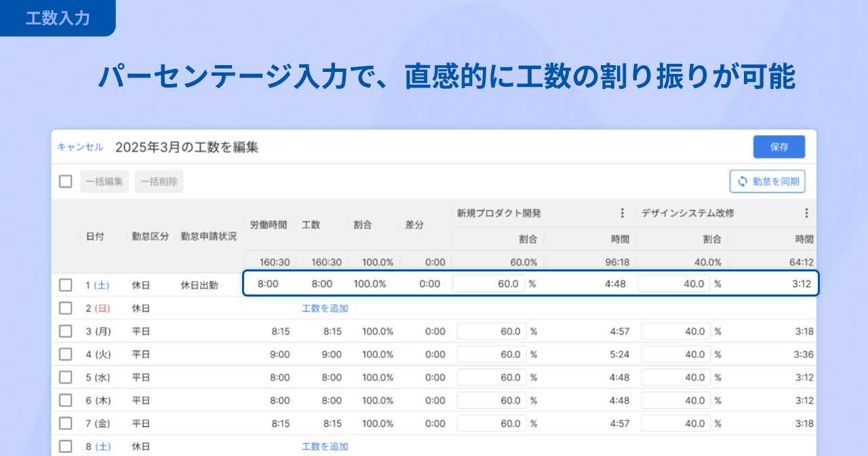Viewport: 868px width, 456px height.
Task: Focus the 60.0 percent field for 1 (土)
Action: tap(488, 284)
